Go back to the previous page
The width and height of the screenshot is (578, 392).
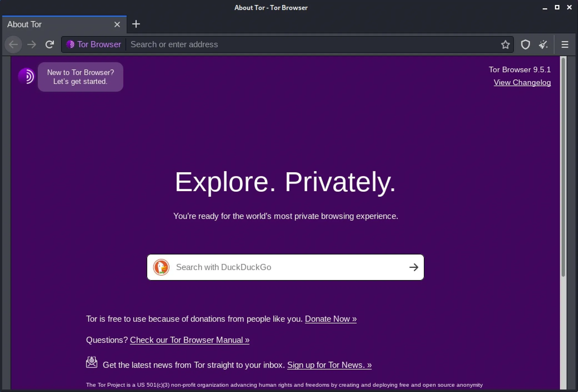point(13,44)
